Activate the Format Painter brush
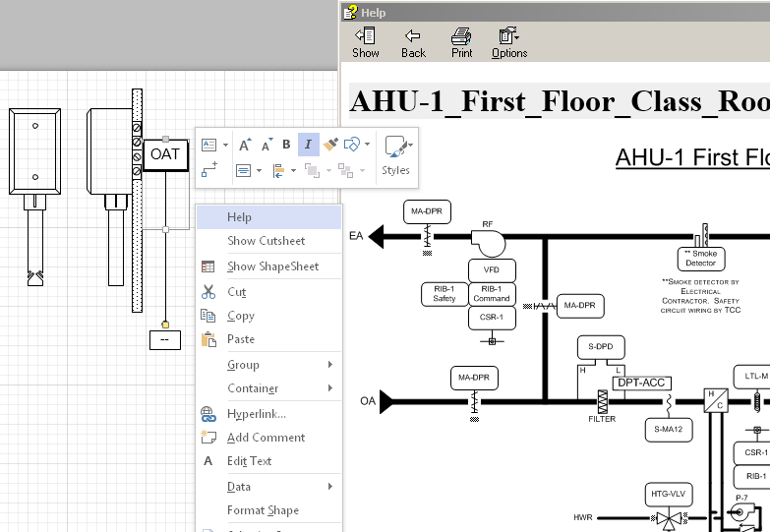This screenshot has height=532, width=770. pos(330,145)
